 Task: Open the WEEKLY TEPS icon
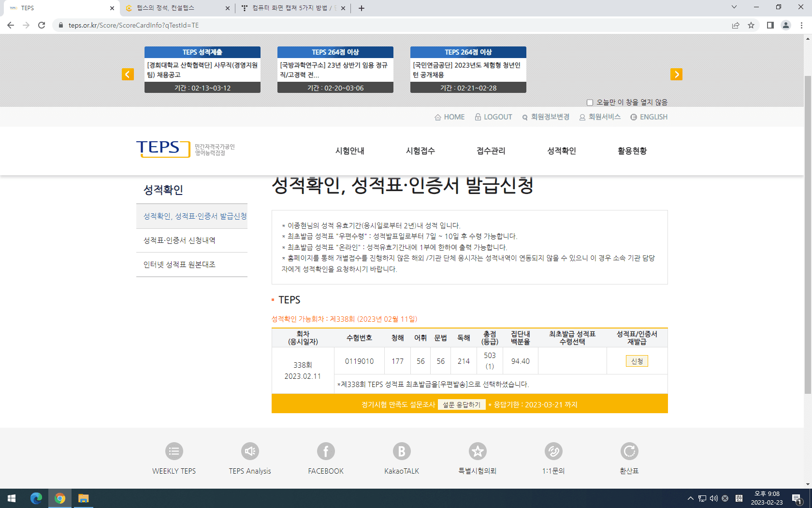[x=174, y=451]
